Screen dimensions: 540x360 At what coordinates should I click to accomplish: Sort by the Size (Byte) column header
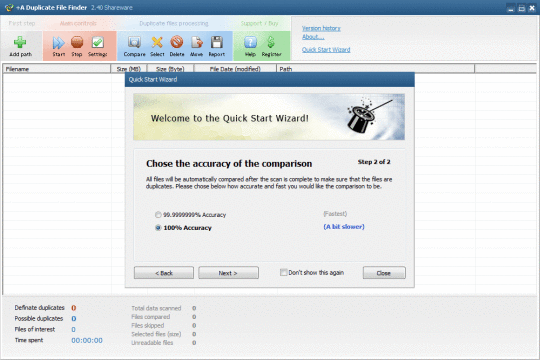pyautogui.click(x=170, y=69)
